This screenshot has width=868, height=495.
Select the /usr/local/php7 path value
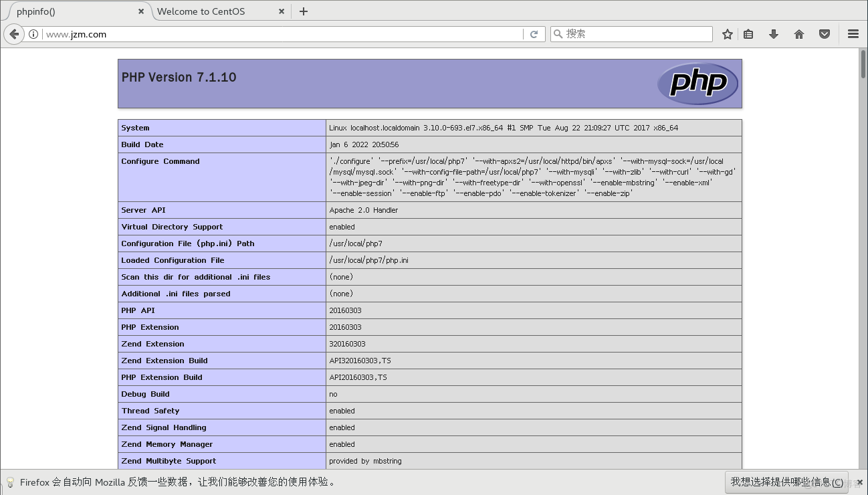click(356, 243)
